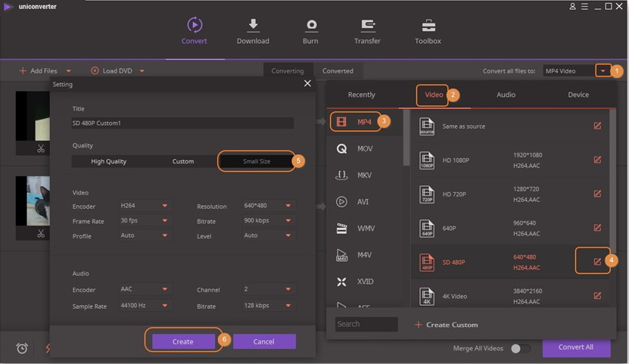Click the format Search field
629x364 pixels.
pyautogui.click(x=366, y=325)
